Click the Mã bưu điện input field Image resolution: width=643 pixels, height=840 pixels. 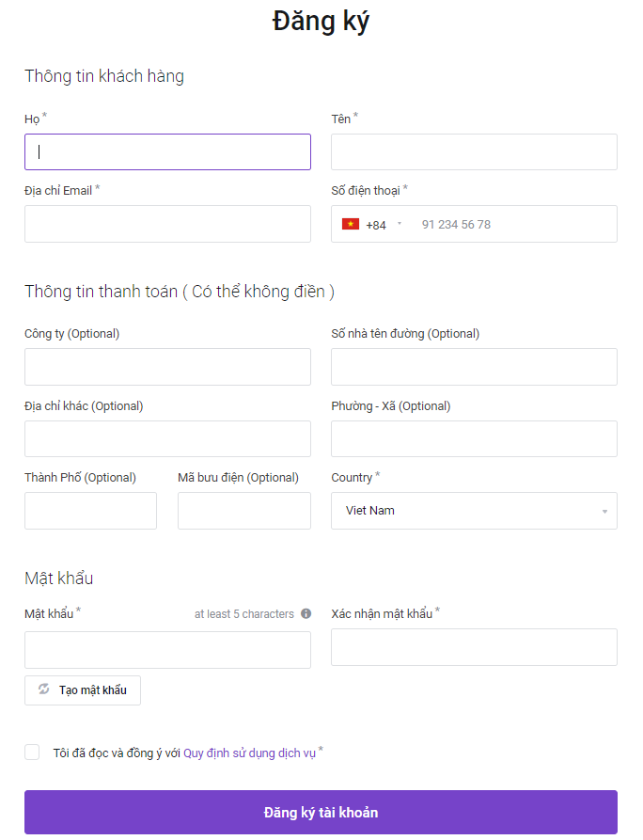pyautogui.click(x=244, y=511)
